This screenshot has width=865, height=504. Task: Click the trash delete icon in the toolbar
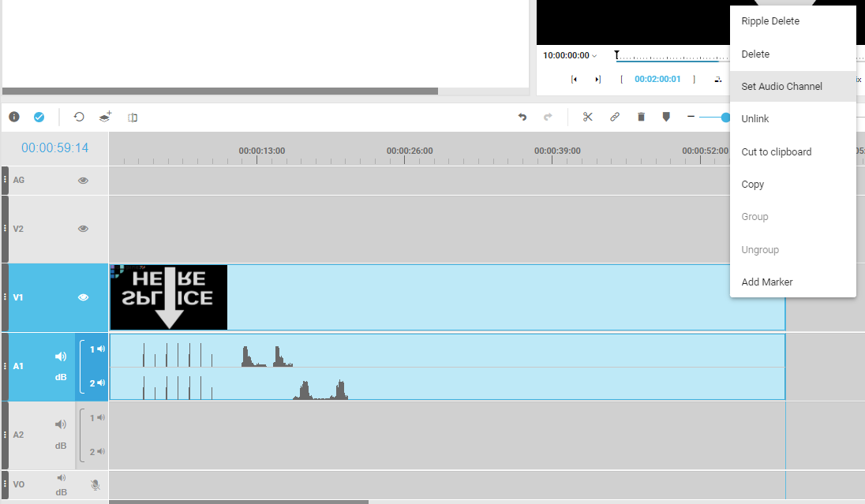point(641,117)
